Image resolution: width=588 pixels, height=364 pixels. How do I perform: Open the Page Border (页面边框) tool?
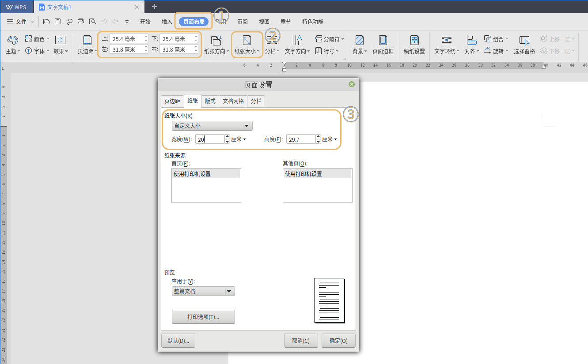pyautogui.click(x=383, y=41)
